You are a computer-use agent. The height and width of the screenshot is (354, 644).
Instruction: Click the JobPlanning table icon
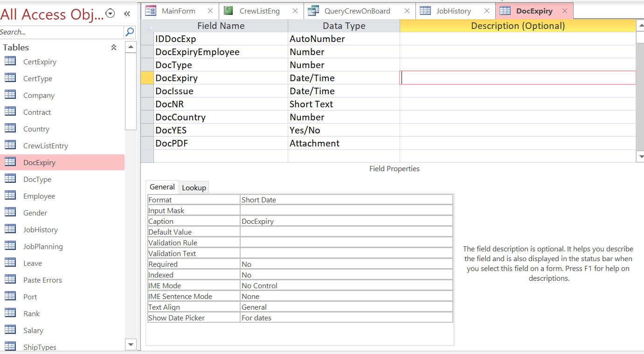point(10,246)
